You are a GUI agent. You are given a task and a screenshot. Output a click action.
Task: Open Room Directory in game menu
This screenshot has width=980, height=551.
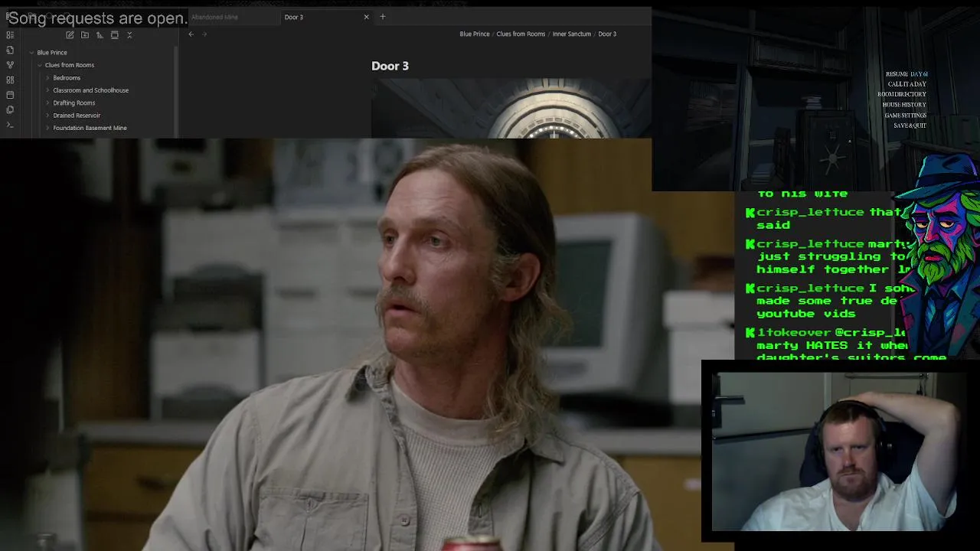pyautogui.click(x=902, y=94)
